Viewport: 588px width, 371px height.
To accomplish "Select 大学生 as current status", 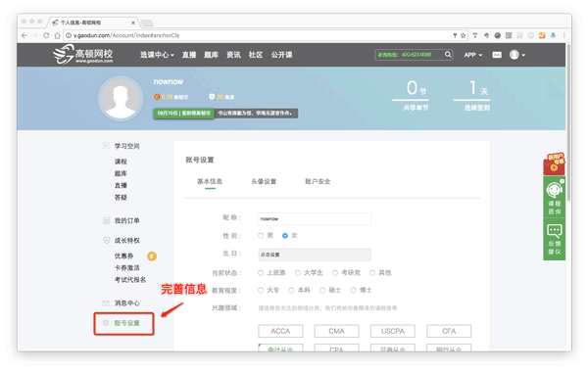I will click(x=298, y=273).
